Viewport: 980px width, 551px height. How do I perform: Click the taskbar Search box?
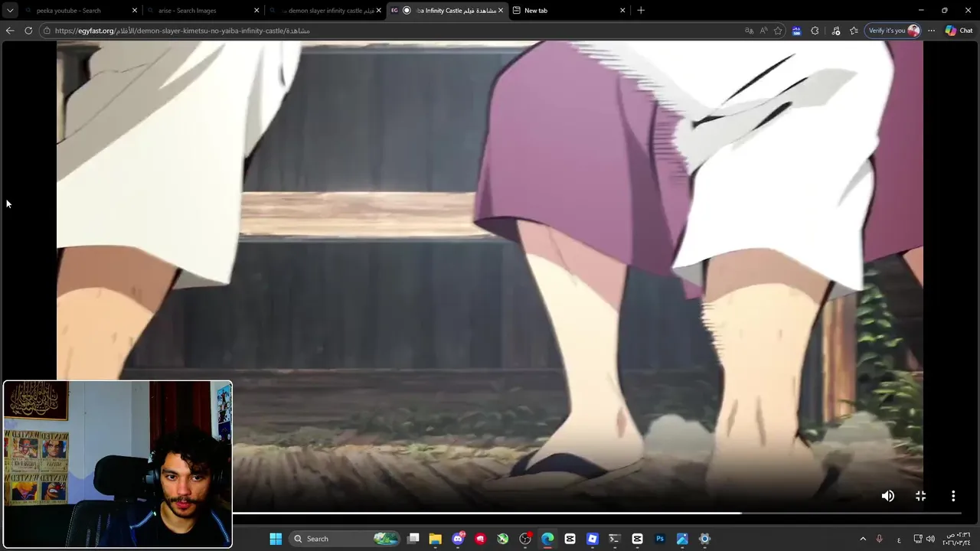(345, 539)
